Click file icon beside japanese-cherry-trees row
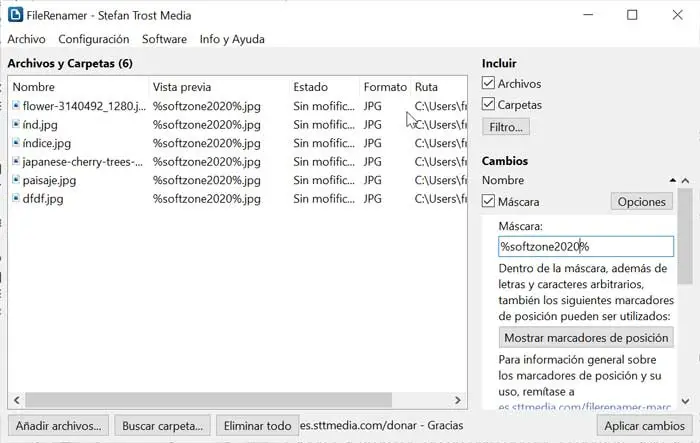 (x=16, y=161)
